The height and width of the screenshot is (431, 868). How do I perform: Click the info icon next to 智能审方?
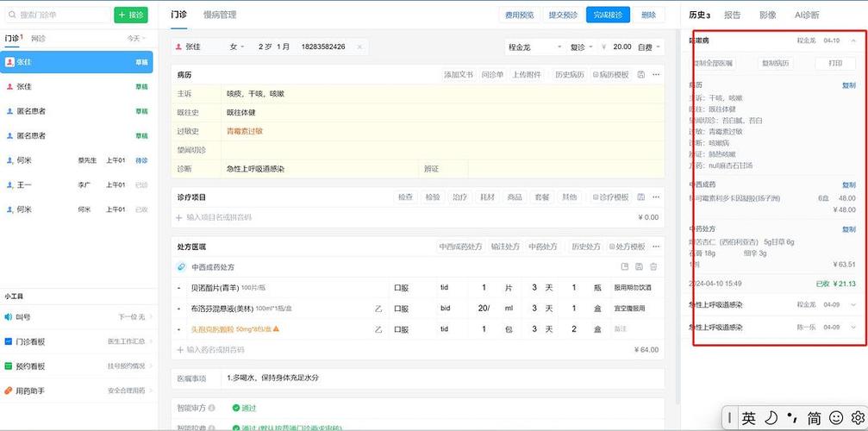212,408
